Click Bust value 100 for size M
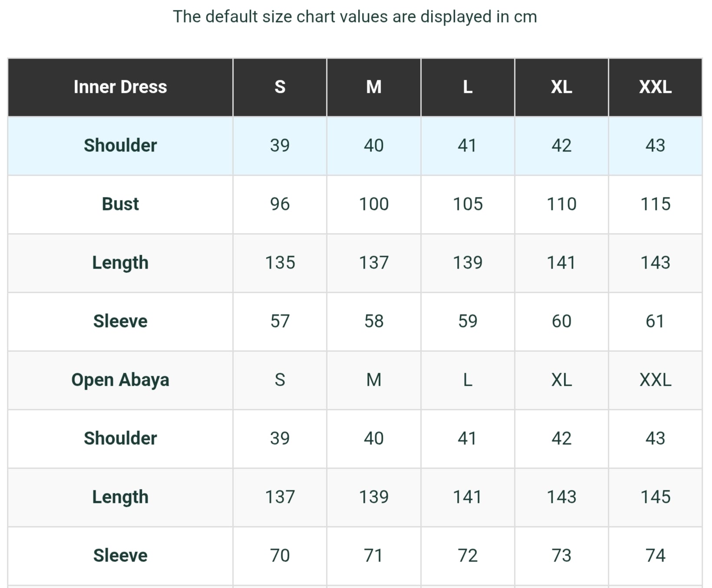 pyautogui.click(x=374, y=204)
